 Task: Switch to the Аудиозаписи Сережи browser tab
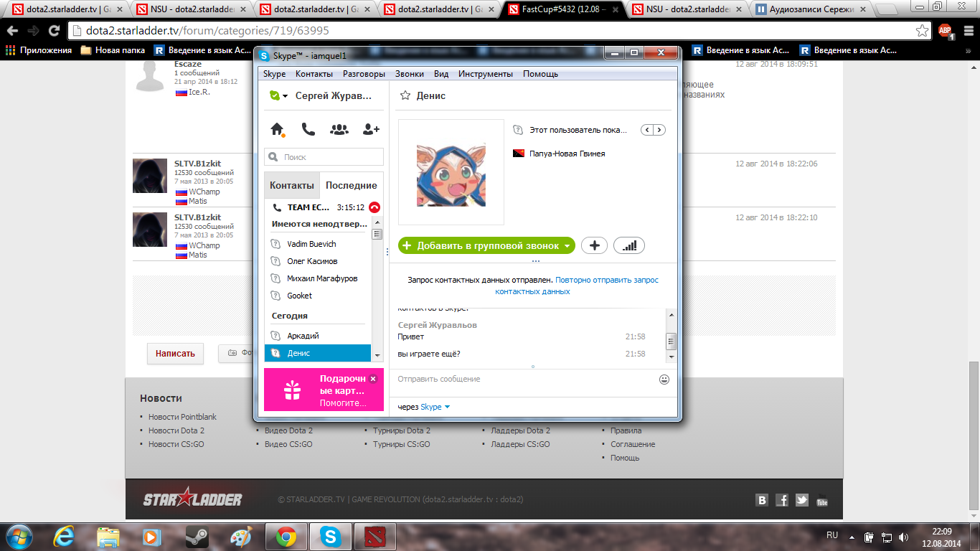pyautogui.click(x=811, y=9)
